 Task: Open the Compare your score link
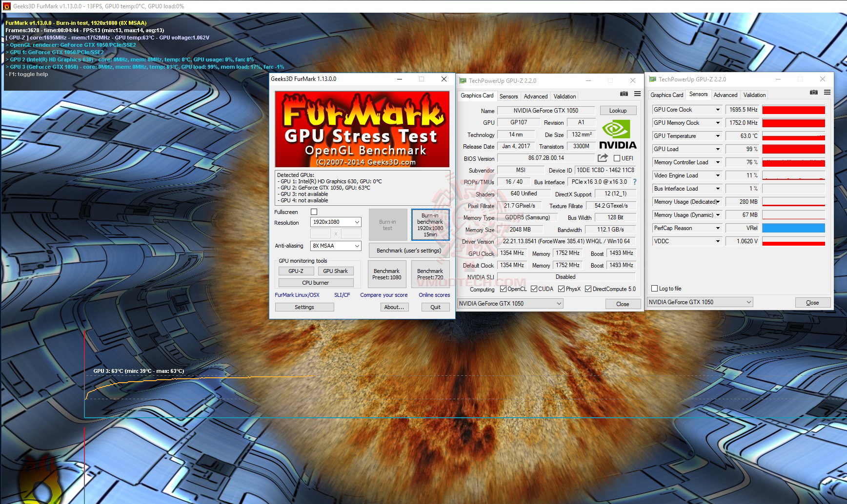(x=384, y=295)
